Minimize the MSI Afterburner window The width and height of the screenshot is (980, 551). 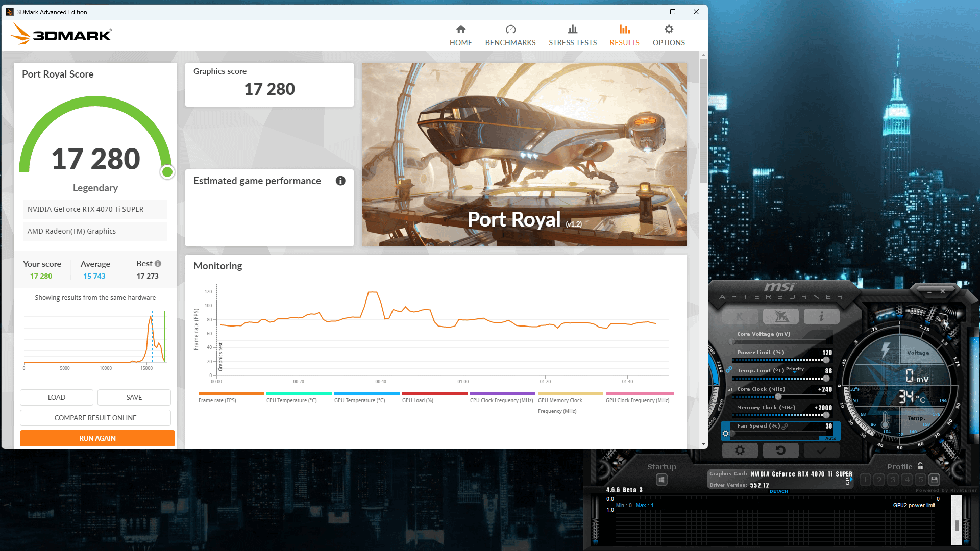(929, 292)
